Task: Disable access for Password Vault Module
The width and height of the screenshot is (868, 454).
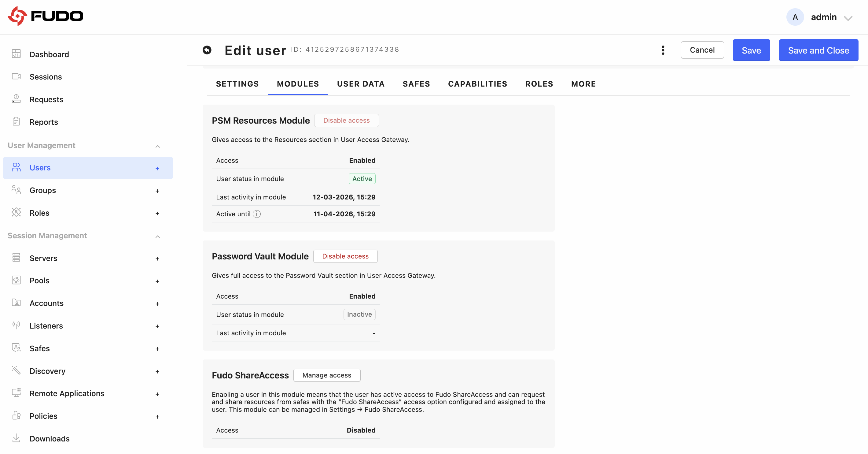Action: (x=345, y=256)
